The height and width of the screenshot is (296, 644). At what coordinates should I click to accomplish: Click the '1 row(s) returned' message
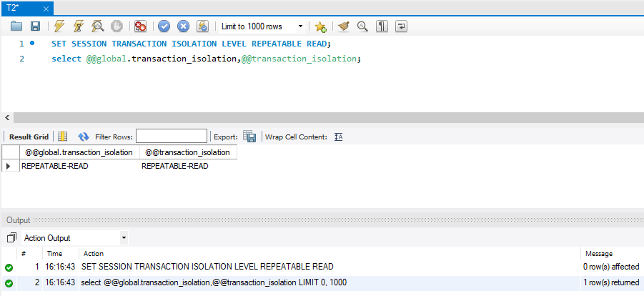[611, 282]
